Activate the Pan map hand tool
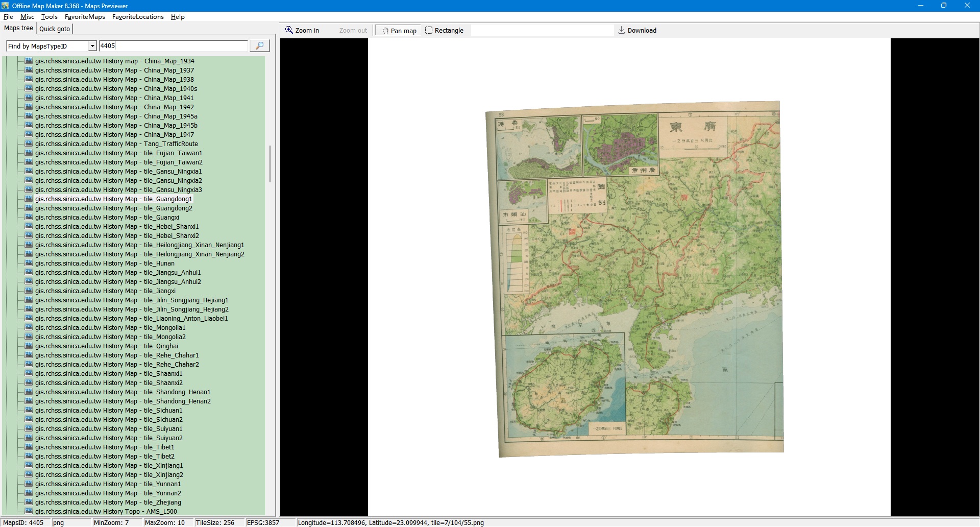The width and height of the screenshot is (980, 527). point(399,31)
